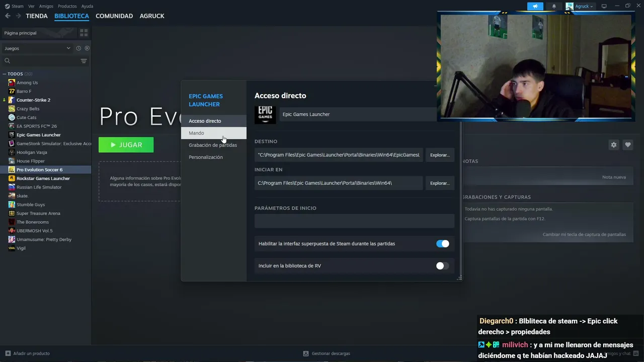Expand the Juegos filter dropdown
This screenshot has width=644, height=362.
coord(38,48)
